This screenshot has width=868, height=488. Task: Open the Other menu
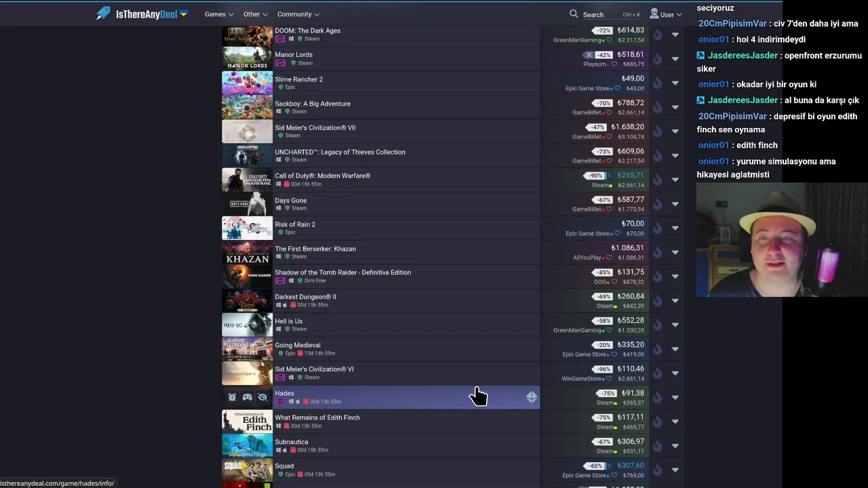(x=256, y=14)
